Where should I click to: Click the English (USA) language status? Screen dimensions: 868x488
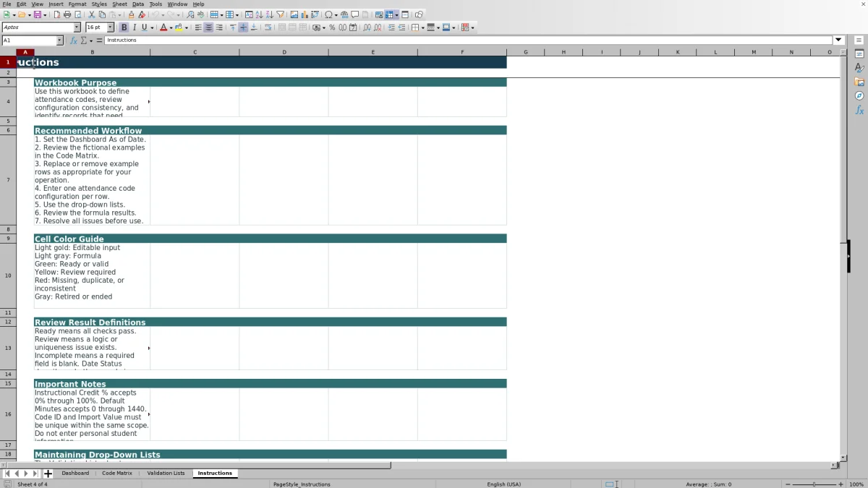click(x=503, y=484)
